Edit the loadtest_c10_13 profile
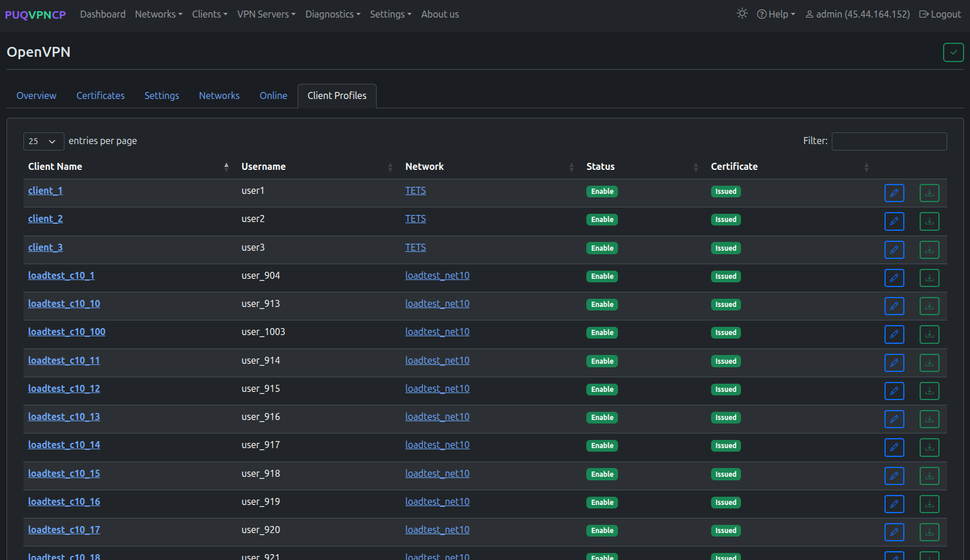Viewport: 970px width, 560px height. (894, 419)
